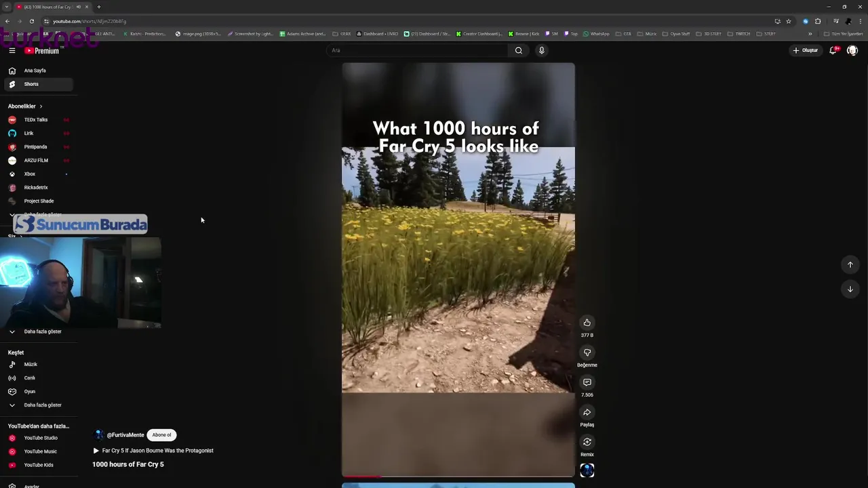This screenshot has width=868, height=488.
Task: Open TEDx Talks subscription channel
Action: pos(37,120)
